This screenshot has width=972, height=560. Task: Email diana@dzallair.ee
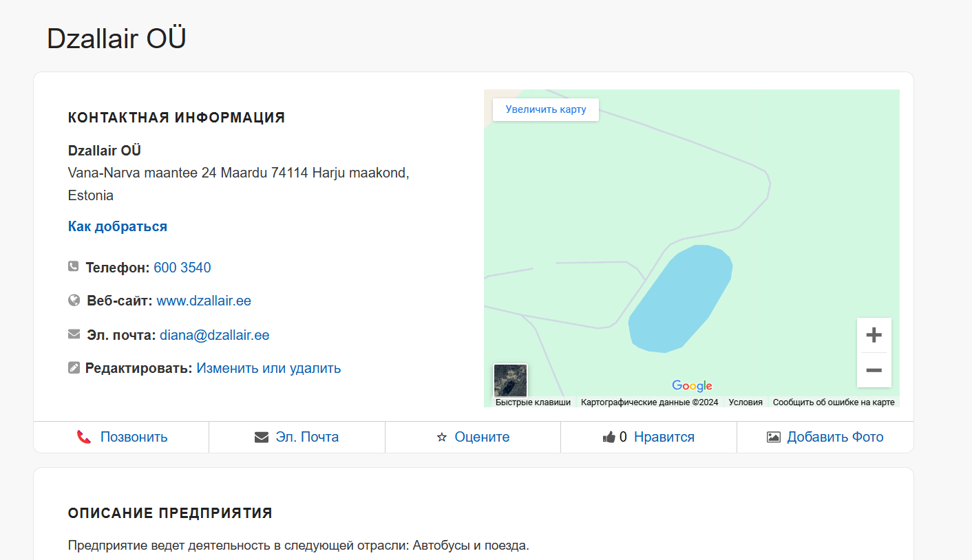[215, 335]
